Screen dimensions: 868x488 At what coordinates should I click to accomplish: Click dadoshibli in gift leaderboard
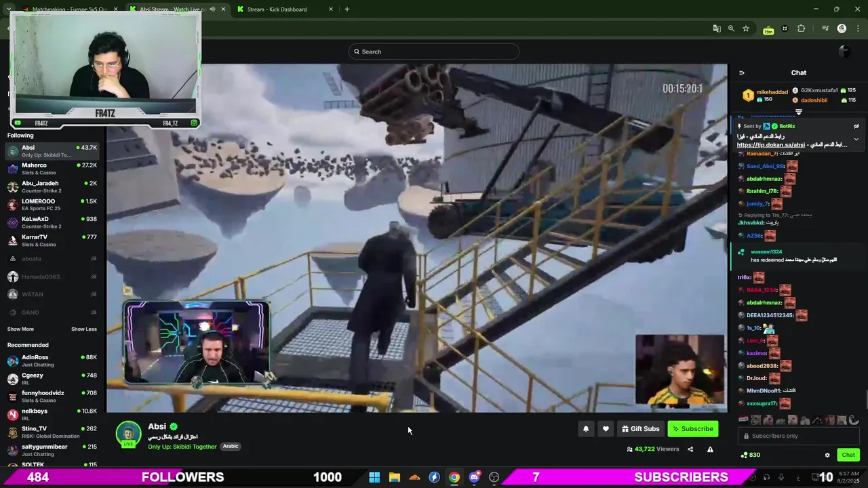tap(814, 100)
